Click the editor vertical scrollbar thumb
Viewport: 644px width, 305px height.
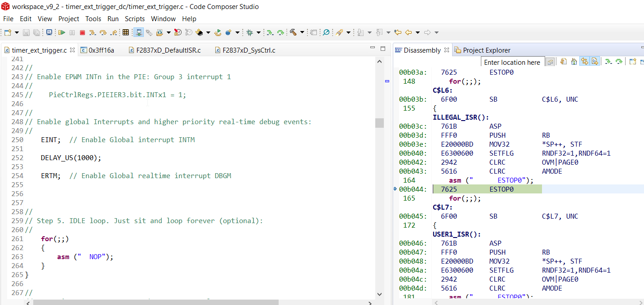[379, 123]
